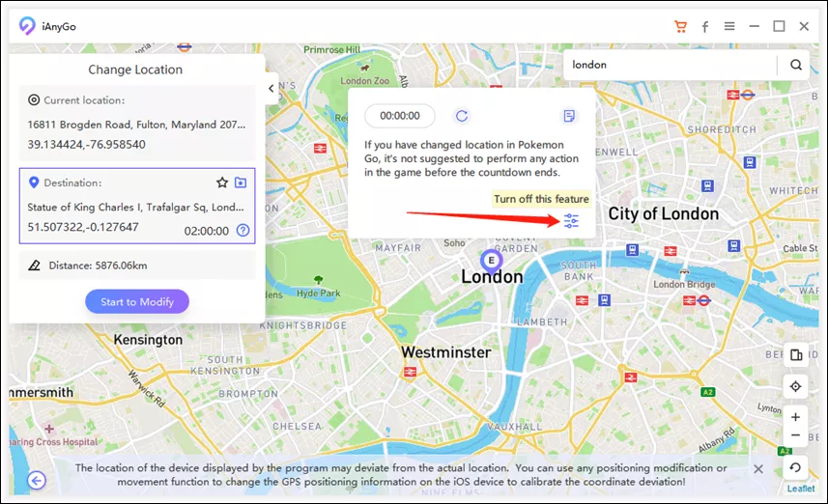Open the saved favorites folder icon
The image size is (828, 504).
241,182
